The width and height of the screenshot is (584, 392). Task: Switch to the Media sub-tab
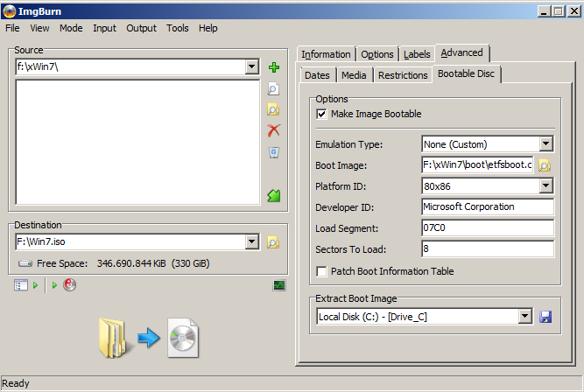click(x=354, y=75)
